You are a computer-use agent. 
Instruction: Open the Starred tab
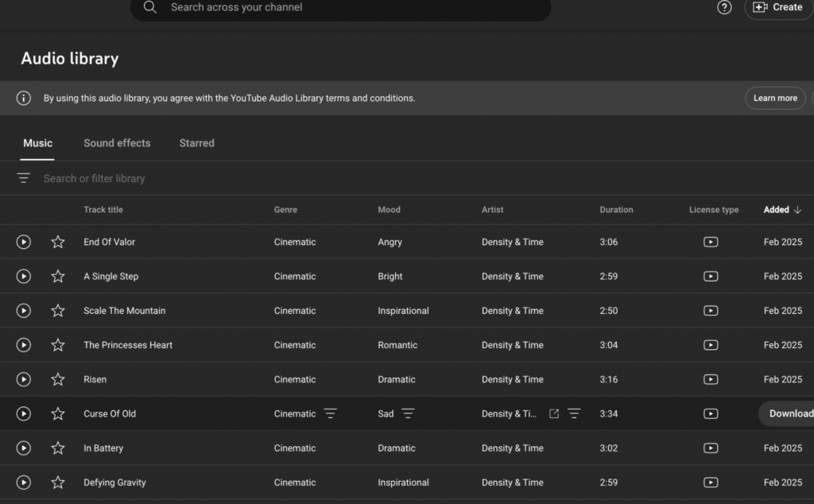coord(197,143)
